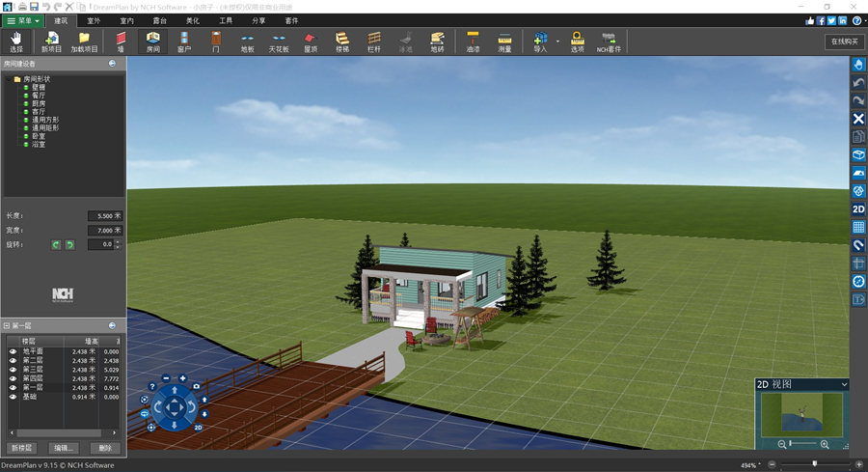This screenshot has width=868, height=472.
Task: Choose the 栏杆 railing tool
Action: [x=374, y=42]
